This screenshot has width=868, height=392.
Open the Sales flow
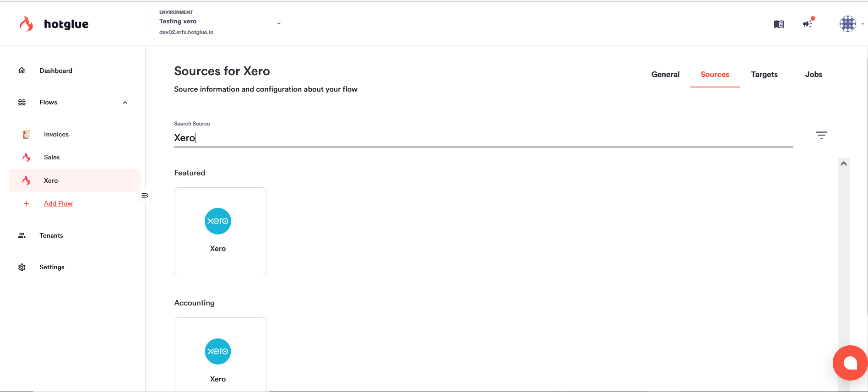coord(52,157)
